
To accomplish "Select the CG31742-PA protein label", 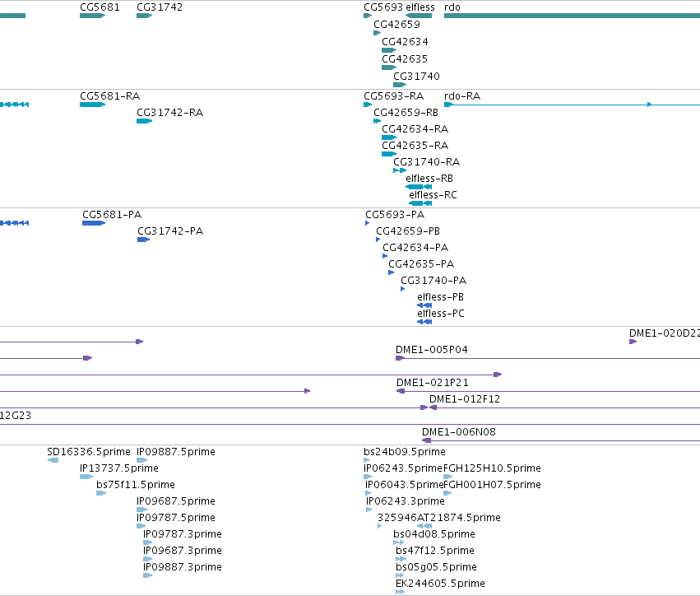I will [170, 231].
